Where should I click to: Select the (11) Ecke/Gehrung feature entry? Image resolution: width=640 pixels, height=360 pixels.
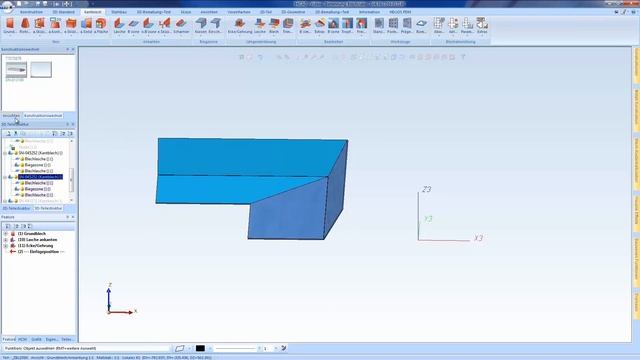click(35, 246)
